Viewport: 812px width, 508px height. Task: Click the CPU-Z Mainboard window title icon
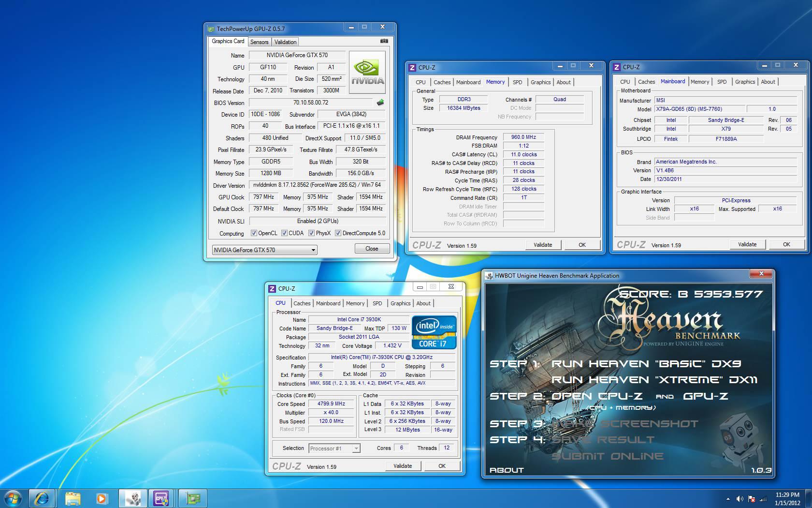tap(617, 67)
